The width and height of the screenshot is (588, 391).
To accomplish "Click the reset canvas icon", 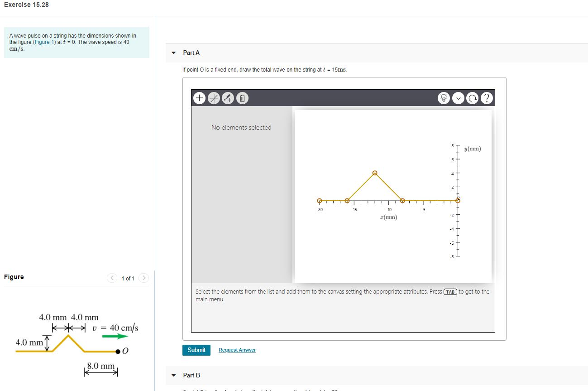I will pos(472,97).
